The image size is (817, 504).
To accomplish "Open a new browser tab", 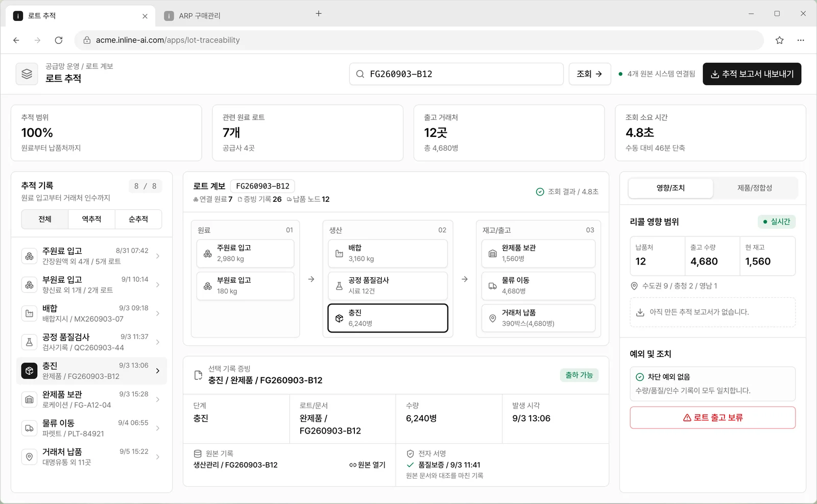I will (x=319, y=14).
